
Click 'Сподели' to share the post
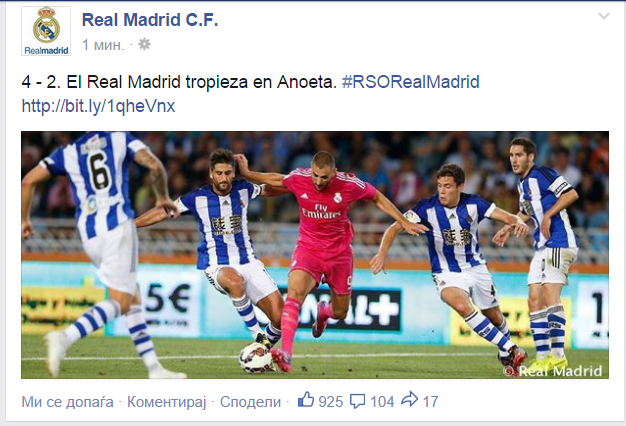pyautogui.click(x=250, y=402)
